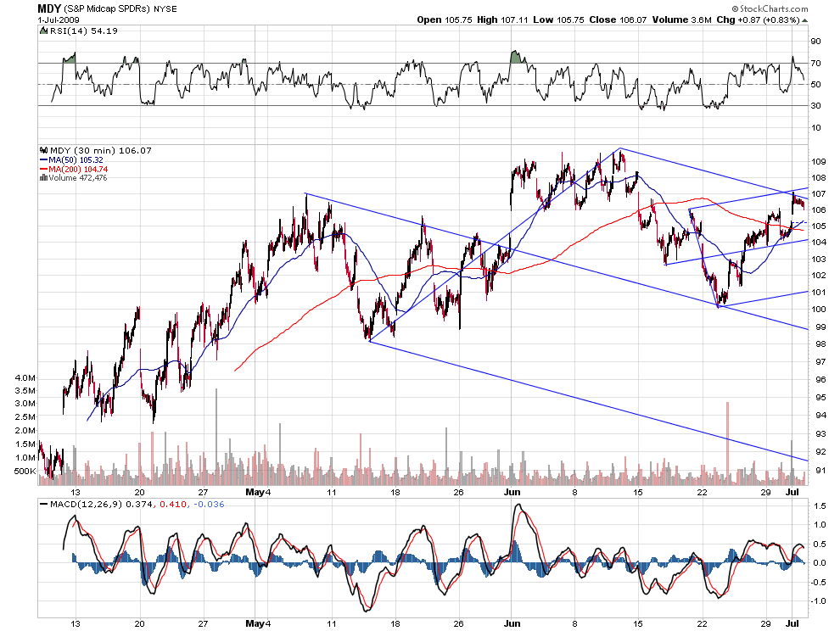840x631 pixels.
Task: Click Jun on the MACD panel's date axis
Action: (x=512, y=623)
